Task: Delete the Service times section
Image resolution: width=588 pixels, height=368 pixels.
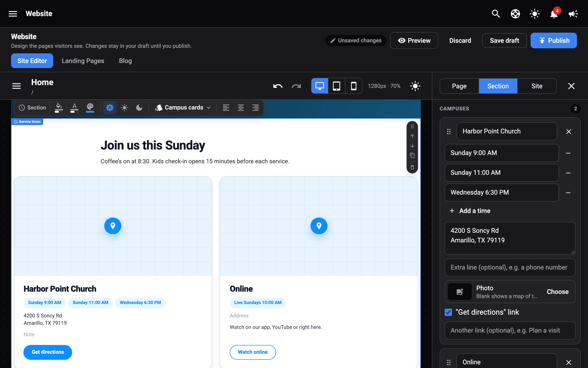Action: pyautogui.click(x=412, y=167)
